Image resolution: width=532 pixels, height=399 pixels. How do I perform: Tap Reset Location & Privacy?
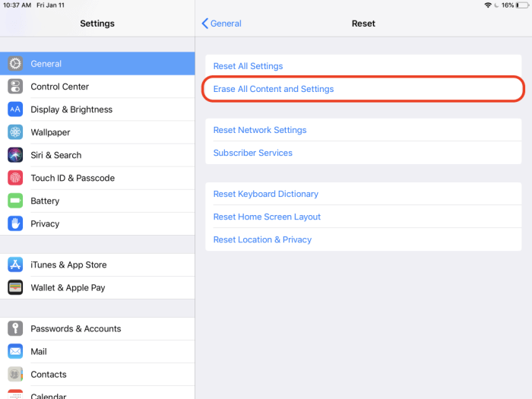[x=262, y=239]
